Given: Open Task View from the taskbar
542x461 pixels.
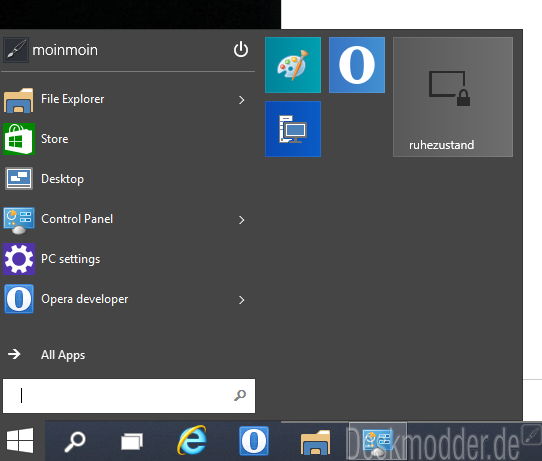Looking at the screenshot, I should [x=132, y=442].
